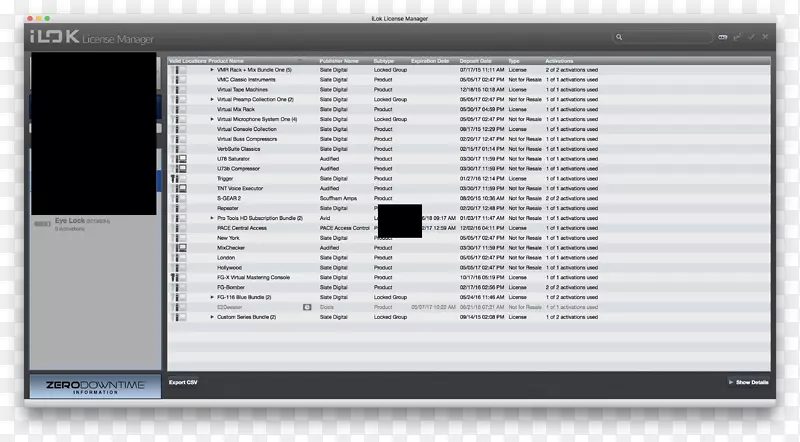Screen dimensions: 800x442
Task: Select the Virtual Mix Rack license row
Action: point(468,109)
